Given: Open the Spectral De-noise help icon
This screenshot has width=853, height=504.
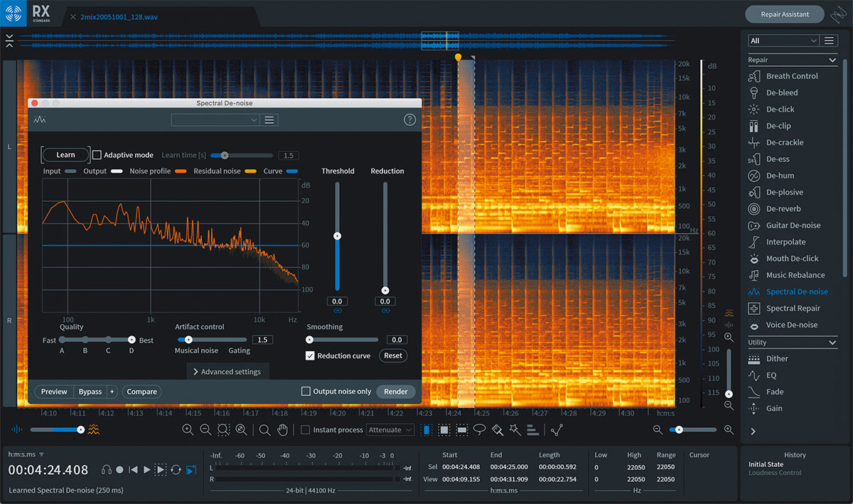Looking at the screenshot, I should click(x=409, y=120).
